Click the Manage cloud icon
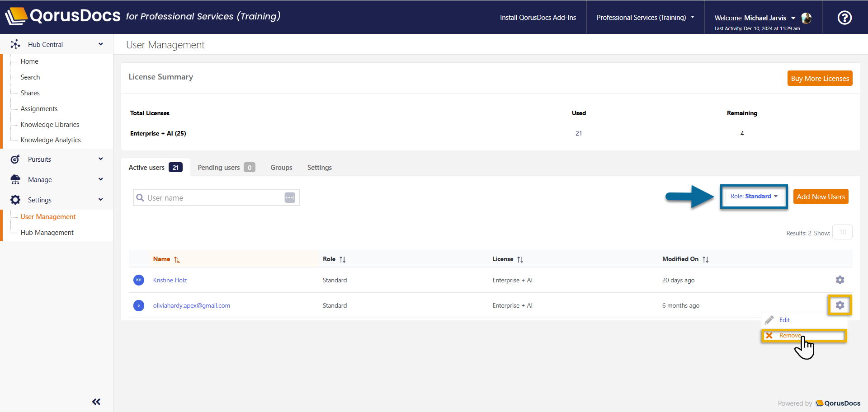Viewport: 868px width, 412px height. [15, 179]
